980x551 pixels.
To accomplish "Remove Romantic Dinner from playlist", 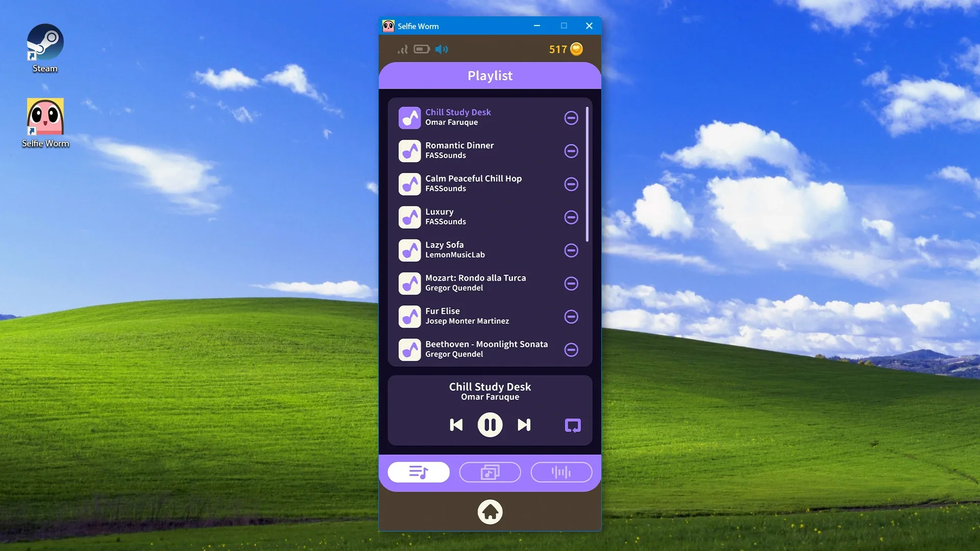I will coord(571,151).
